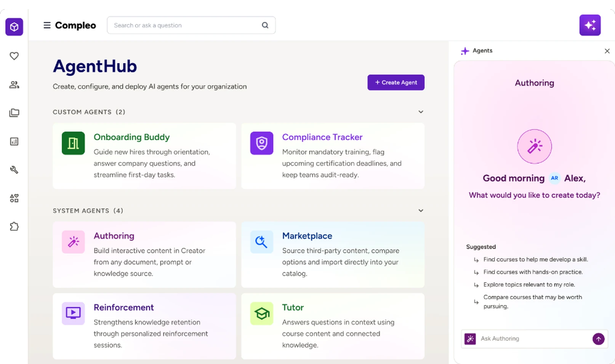Click the Compleo cube logo icon
This screenshot has width=615, height=364.
pyautogui.click(x=14, y=27)
